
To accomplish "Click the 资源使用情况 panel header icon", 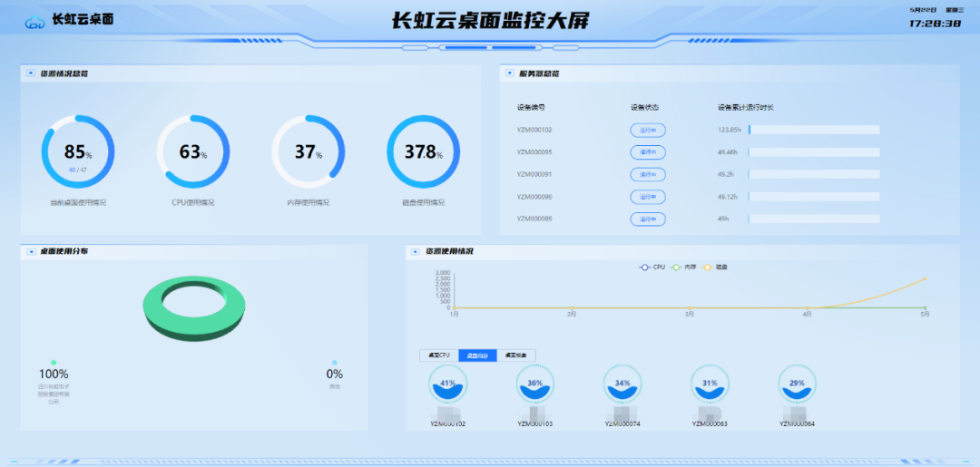I will tap(416, 251).
